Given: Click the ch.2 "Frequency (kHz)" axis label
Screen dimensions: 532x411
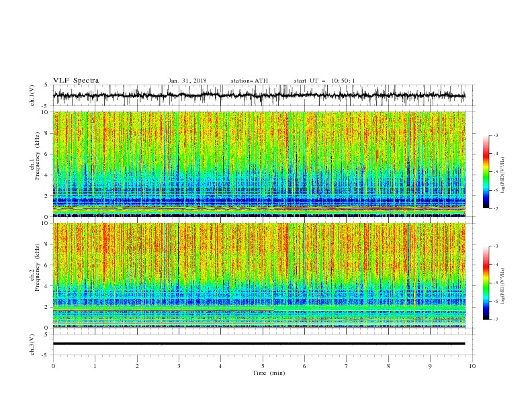Looking at the screenshot, I should click(x=38, y=267).
